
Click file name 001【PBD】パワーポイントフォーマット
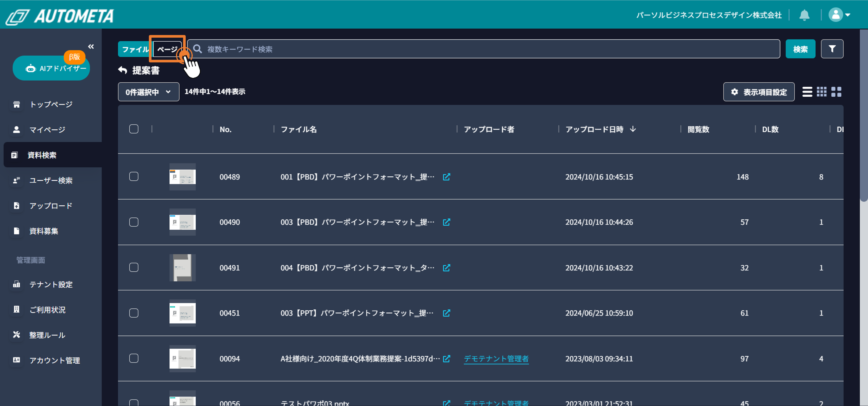[357, 177]
